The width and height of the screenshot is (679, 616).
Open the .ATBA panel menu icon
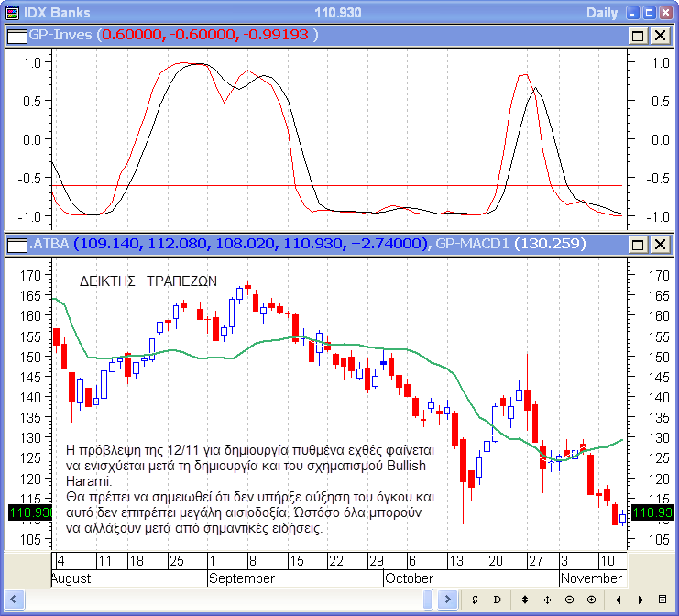coord(17,245)
